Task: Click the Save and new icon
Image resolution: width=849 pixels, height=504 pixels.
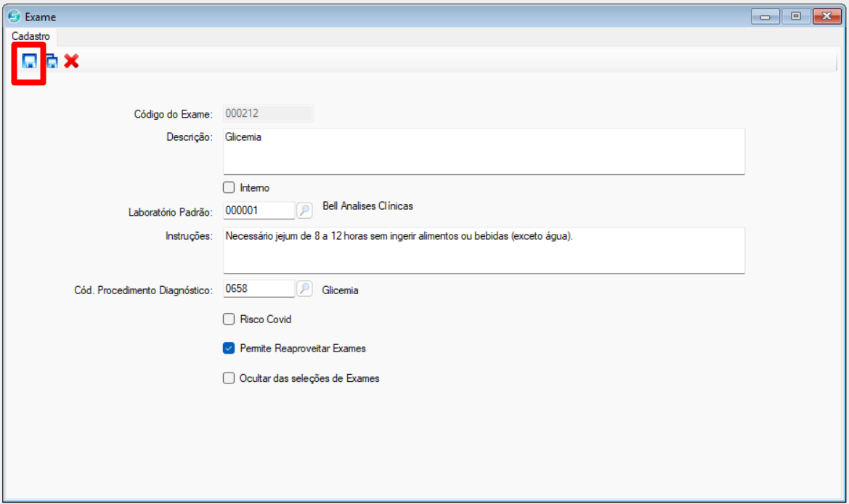Action: click(52, 61)
